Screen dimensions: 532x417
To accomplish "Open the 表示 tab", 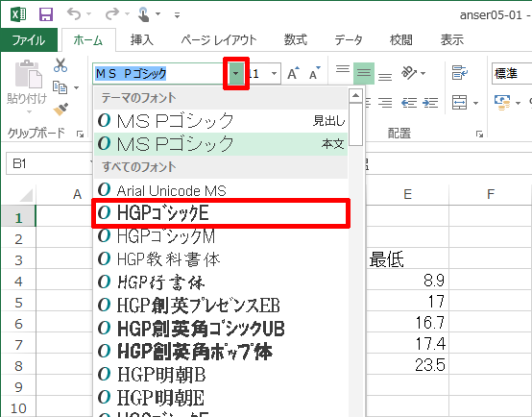I will (452, 40).
